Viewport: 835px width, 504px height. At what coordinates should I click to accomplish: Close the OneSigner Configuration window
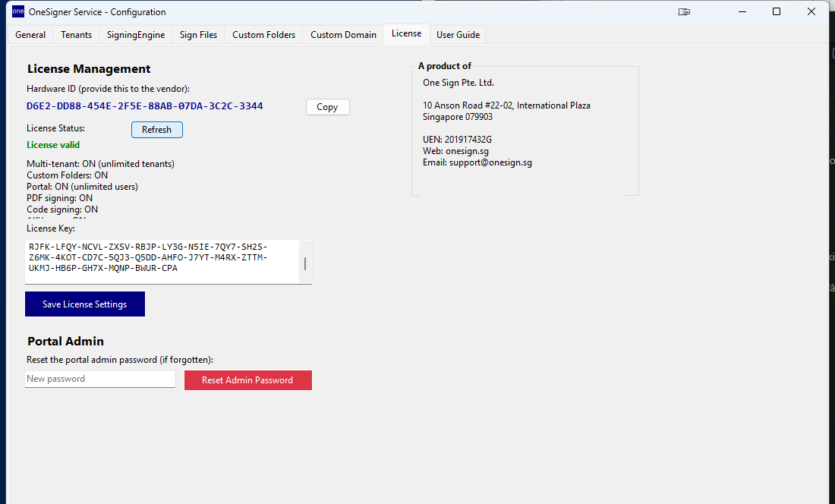tap(811, 11)
